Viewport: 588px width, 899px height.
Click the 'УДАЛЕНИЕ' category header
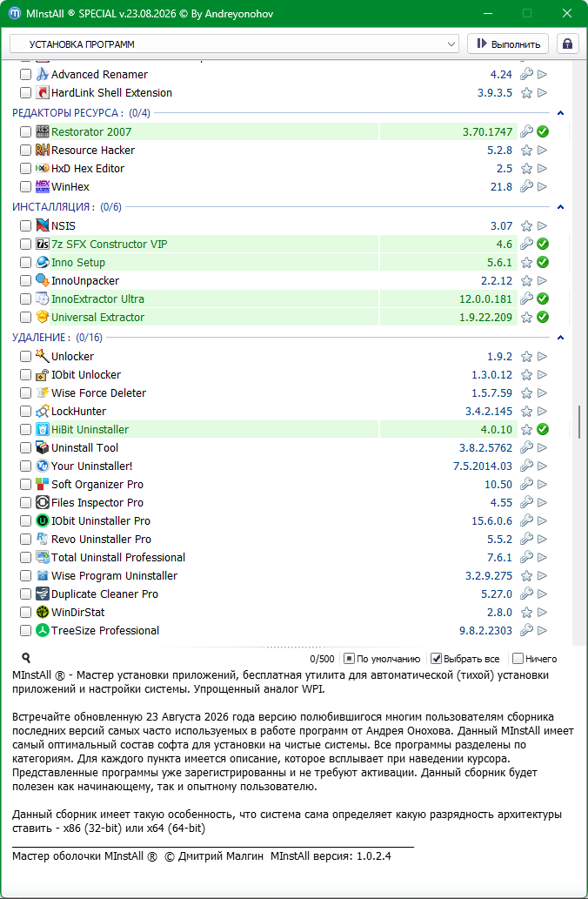click(x=57, y=338)
